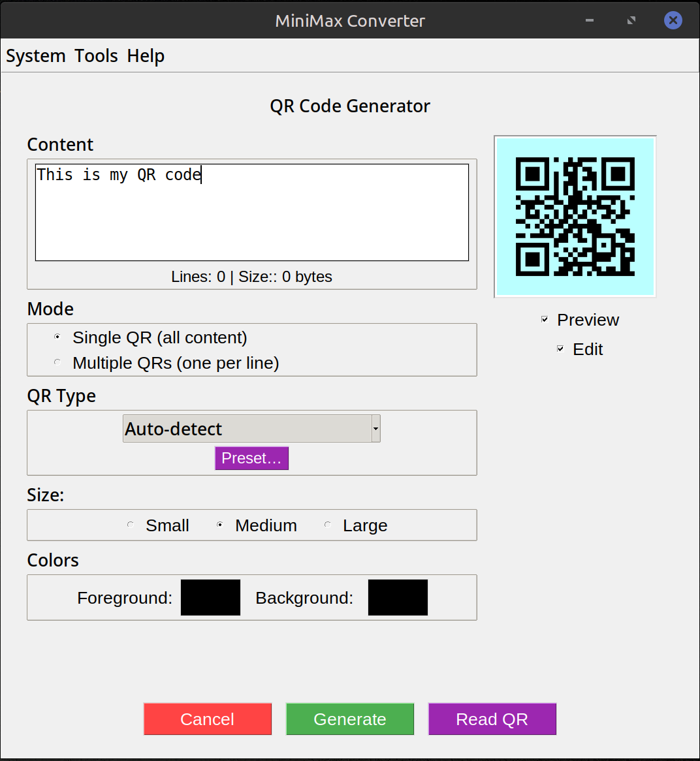The width and height of the screenshot is (700, 761).
Task: Click into the Content text box
Action: pyautogui.click(x=252, y=212)
